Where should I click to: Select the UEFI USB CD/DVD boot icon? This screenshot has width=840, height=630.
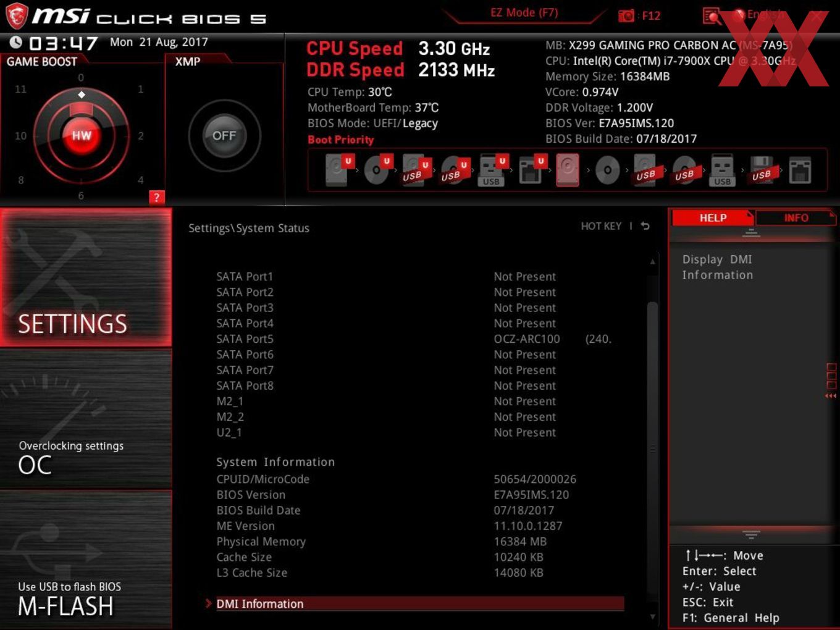coord(453,170)
